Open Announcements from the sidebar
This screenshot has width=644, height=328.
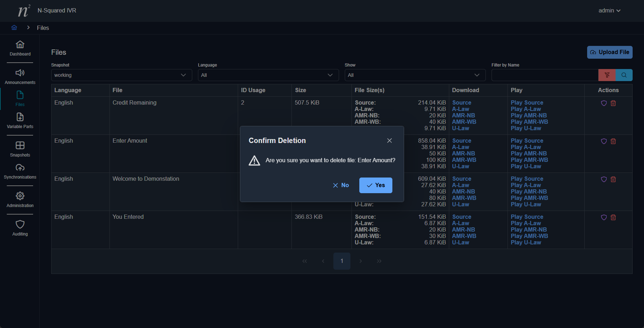point(20,76)
